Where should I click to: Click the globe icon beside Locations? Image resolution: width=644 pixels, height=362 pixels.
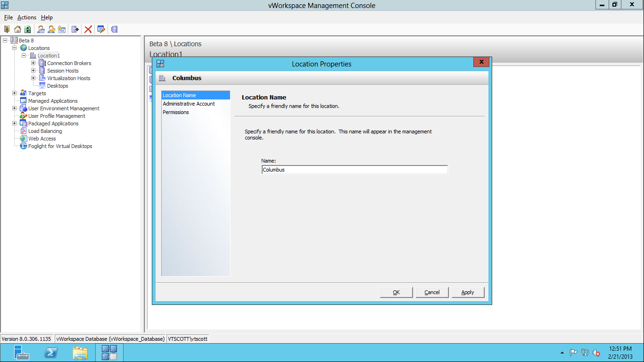[24, 48]
